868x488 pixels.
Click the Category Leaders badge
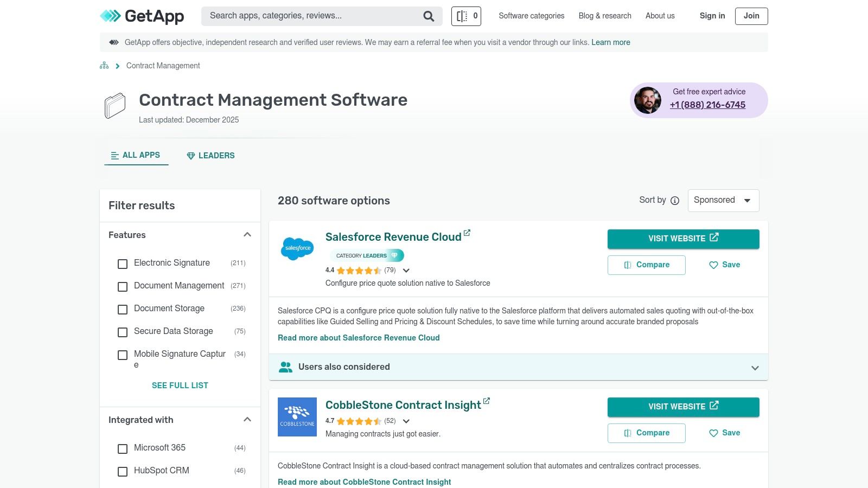pyautogui.click(x=367, y=255)
